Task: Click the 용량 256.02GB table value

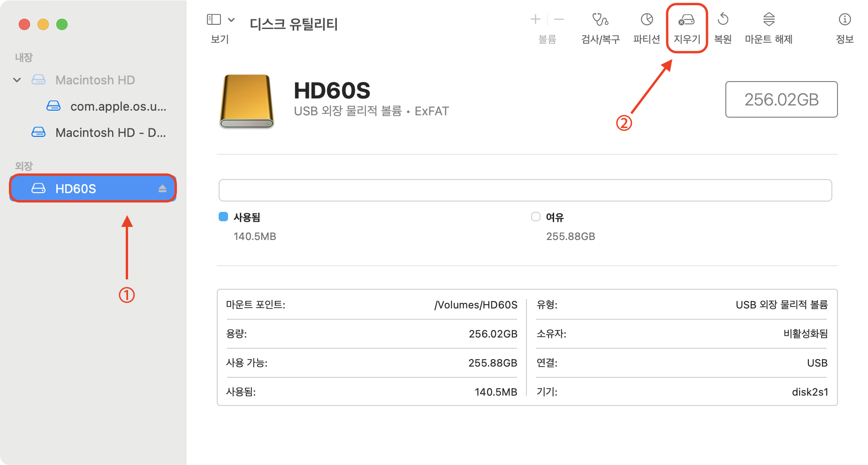Action: (x=493, y=334)
